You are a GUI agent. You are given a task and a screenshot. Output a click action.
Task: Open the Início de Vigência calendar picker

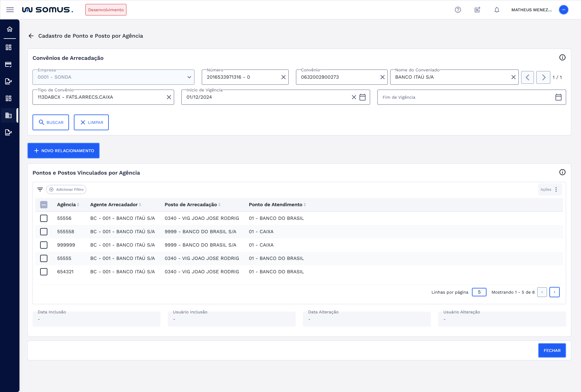[363, 97]
